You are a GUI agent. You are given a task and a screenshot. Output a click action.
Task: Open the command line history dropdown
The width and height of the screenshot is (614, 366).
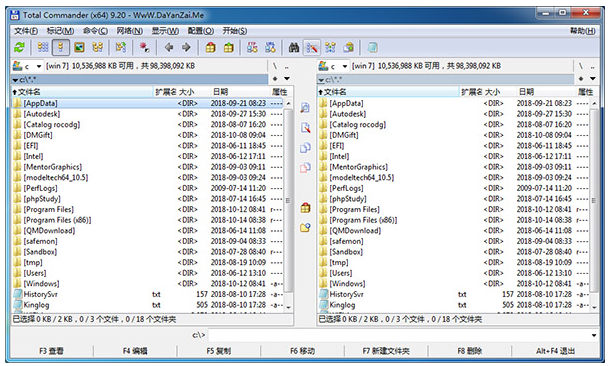click(594, 335)
